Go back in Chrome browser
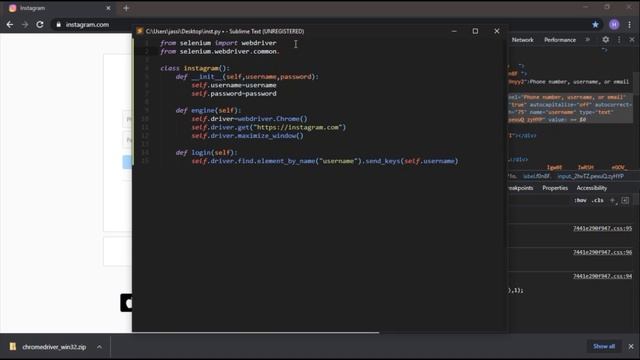The image size is (640, 360). pyautogui.click(x=10, y=24)
